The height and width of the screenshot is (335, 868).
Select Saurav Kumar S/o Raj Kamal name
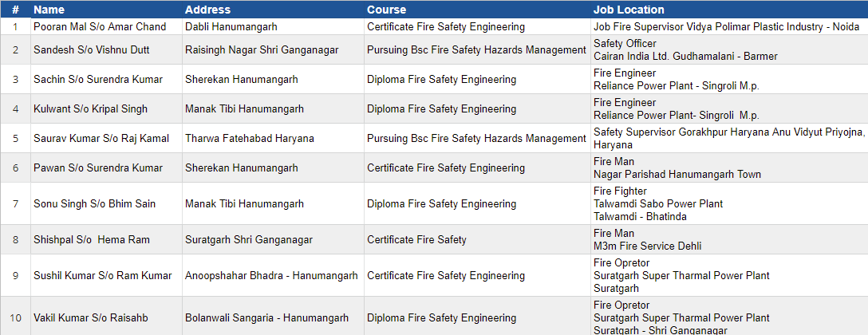[x=101, y=139]
